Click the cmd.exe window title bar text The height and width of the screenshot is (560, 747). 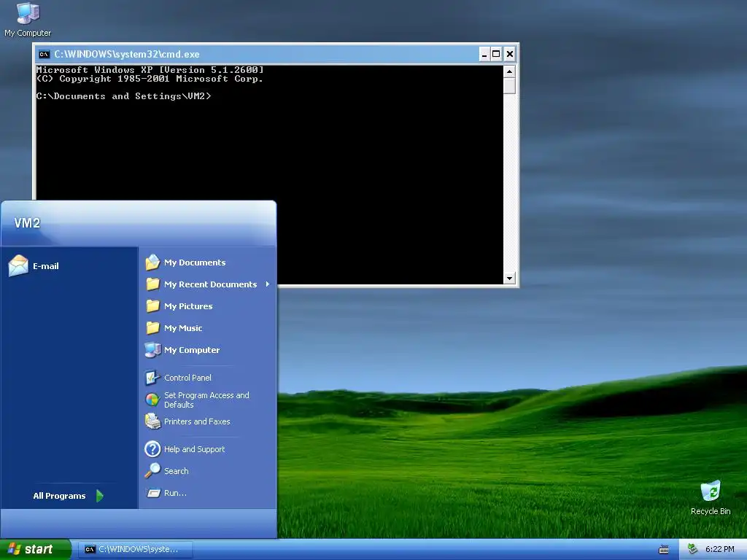[127, 54]
